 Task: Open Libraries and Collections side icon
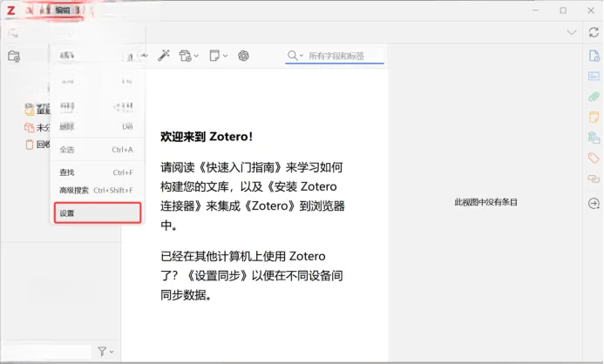pyautogui.click(x=594, y=137)
